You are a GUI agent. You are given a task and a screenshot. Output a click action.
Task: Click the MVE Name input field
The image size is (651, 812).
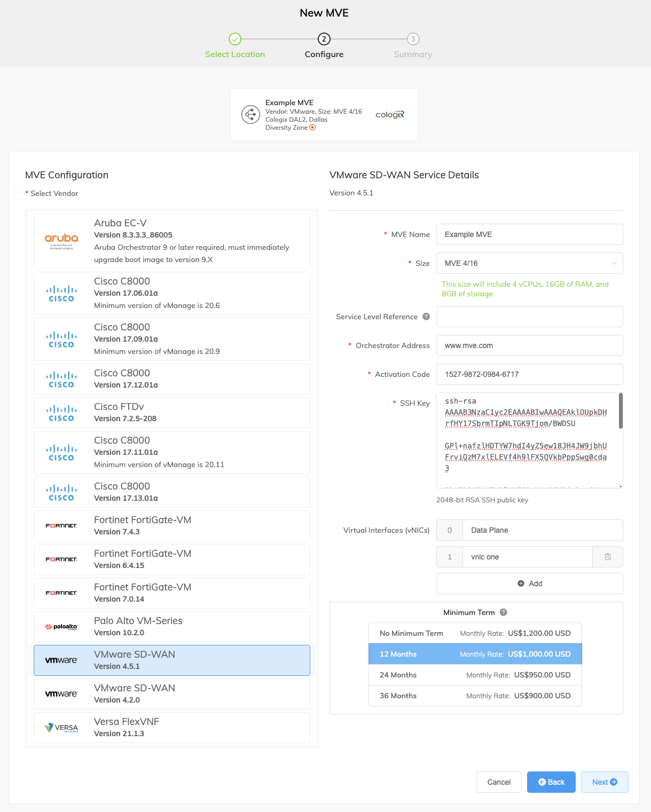530,234
